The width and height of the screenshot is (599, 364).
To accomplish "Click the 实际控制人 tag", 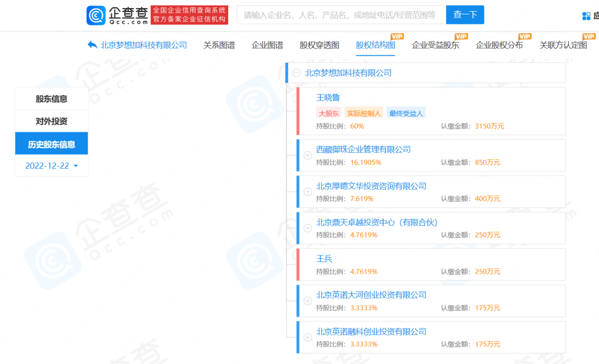I will pos(364,113).
